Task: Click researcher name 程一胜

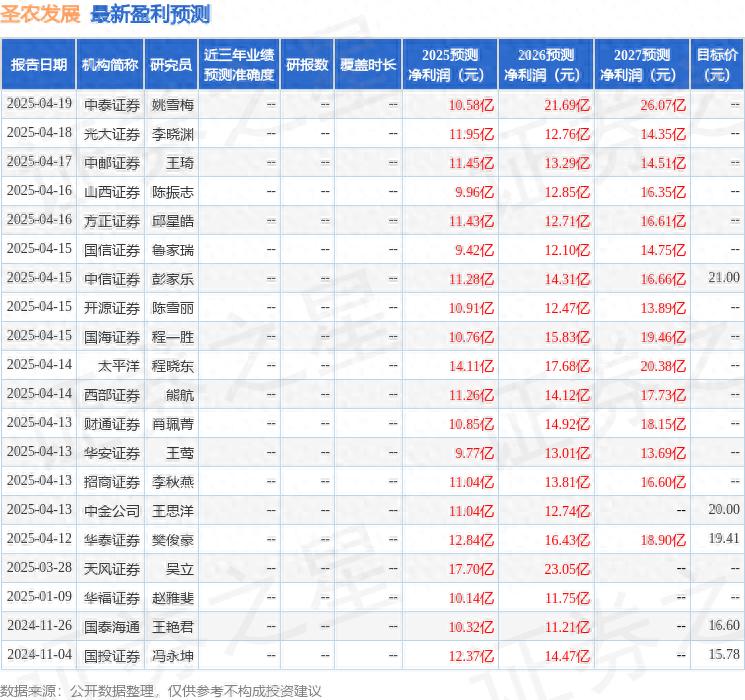Action: point(173,337)
